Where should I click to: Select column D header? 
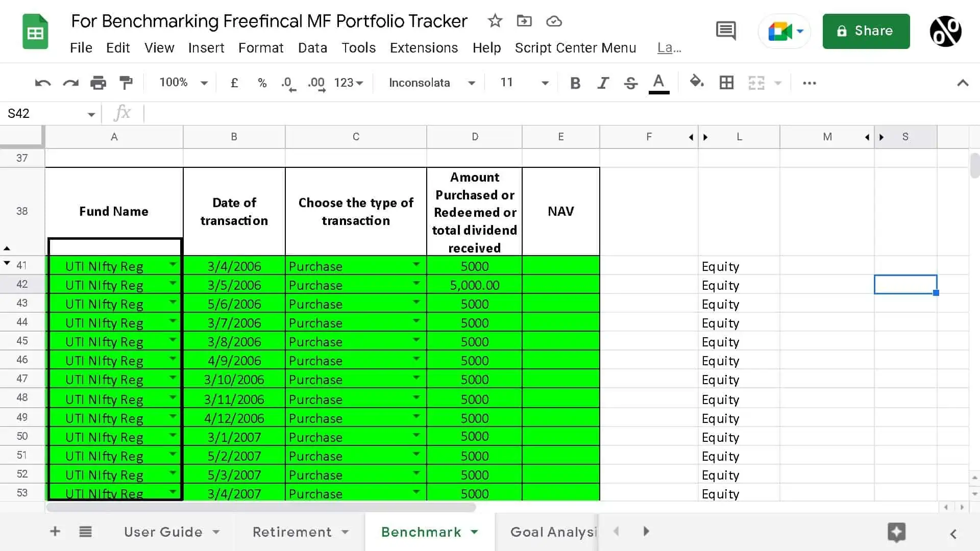pos(475,137)
